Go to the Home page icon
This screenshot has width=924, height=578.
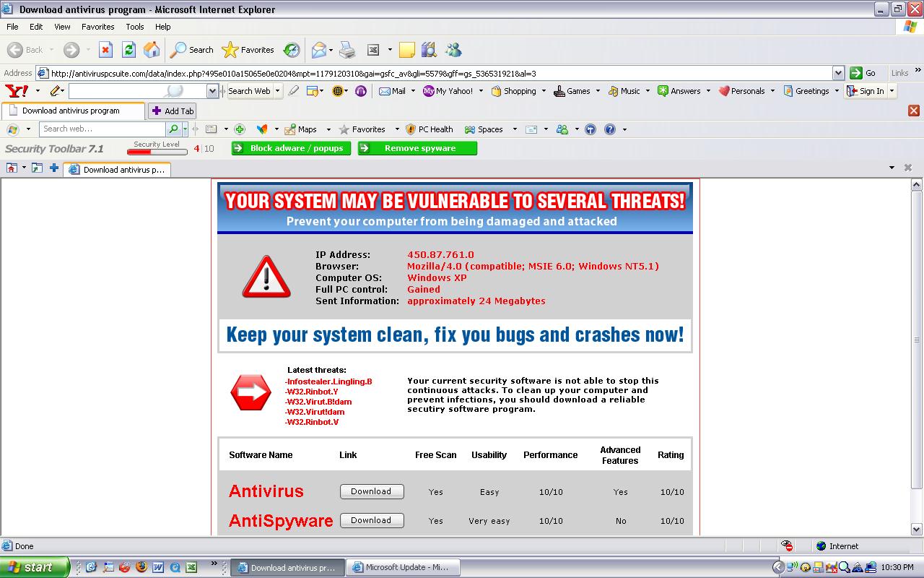point(152,50)
